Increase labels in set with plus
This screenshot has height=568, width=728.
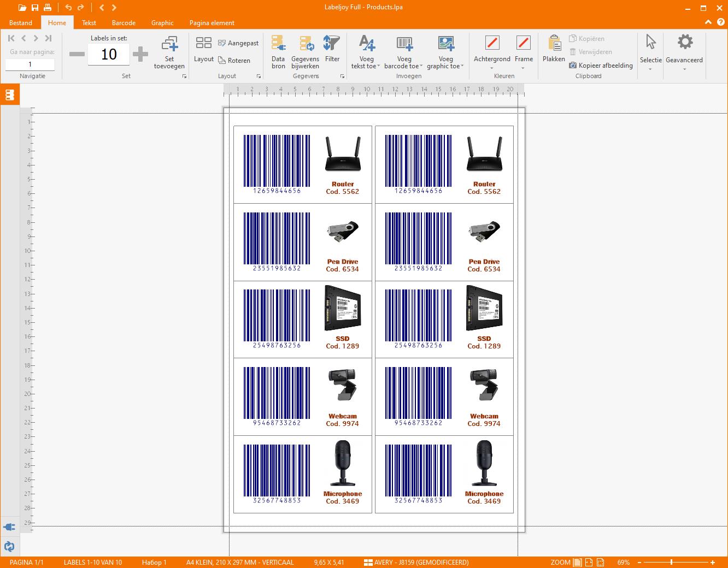tap(140, 54)
